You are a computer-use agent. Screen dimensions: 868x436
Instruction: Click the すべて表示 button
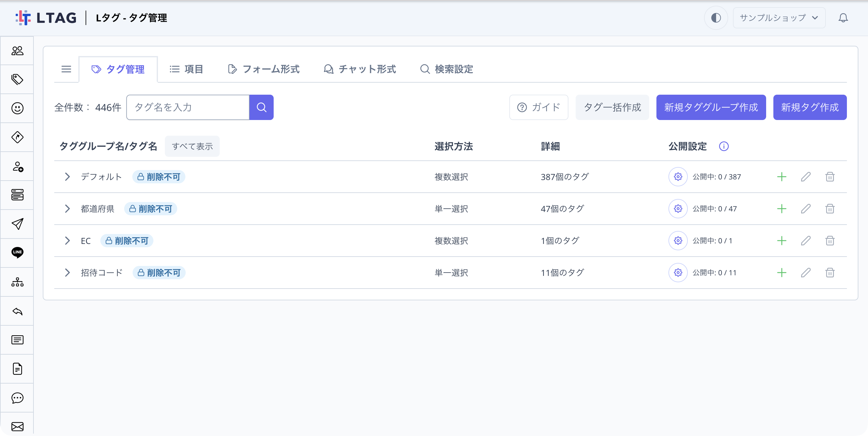192,146
